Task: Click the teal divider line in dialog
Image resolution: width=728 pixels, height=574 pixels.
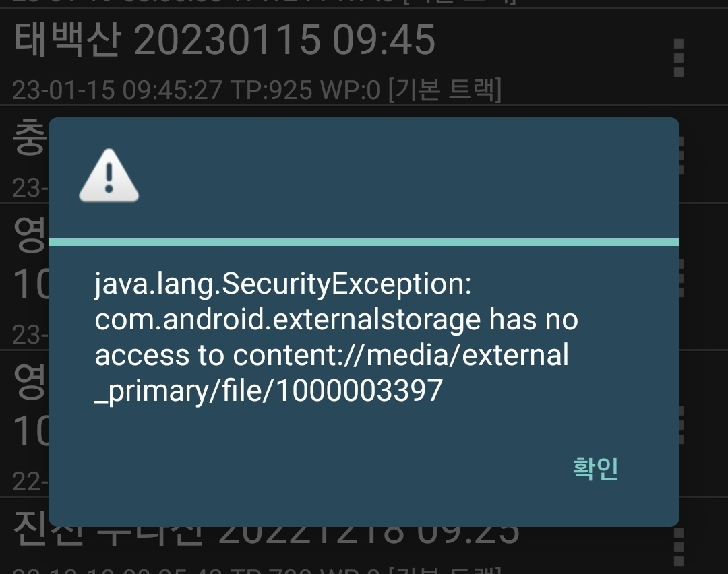Action: 364,243
